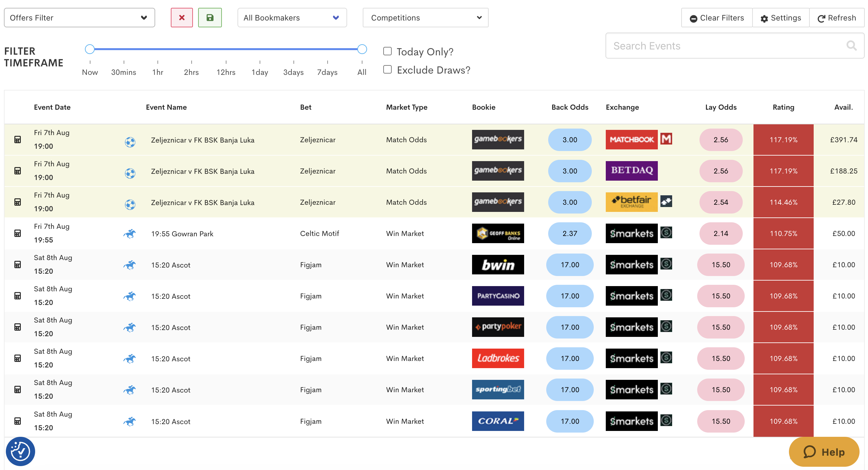Open calculator for bwin Figjam row
Screen dimensions: 868x470
(x=18, y=265)
